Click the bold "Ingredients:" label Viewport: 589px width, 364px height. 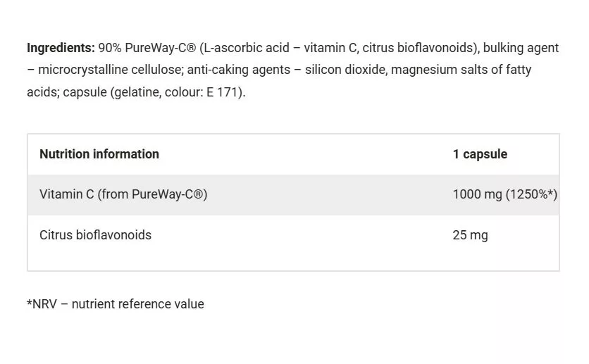tap(61, 48)
